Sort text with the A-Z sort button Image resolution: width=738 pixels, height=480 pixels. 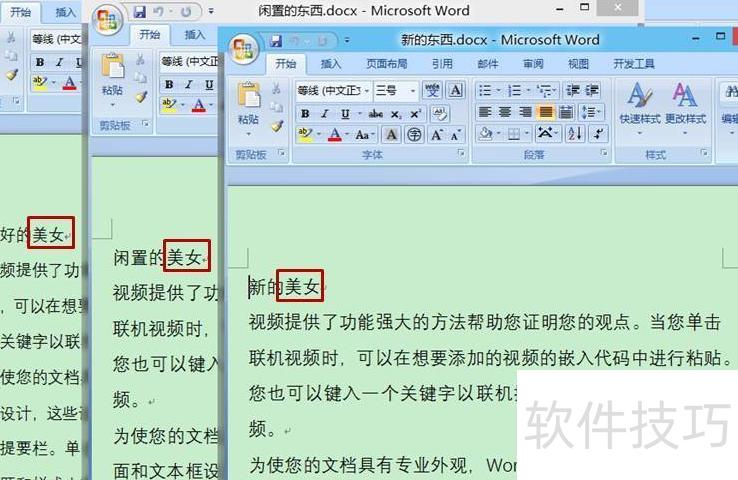coord(575,135)
